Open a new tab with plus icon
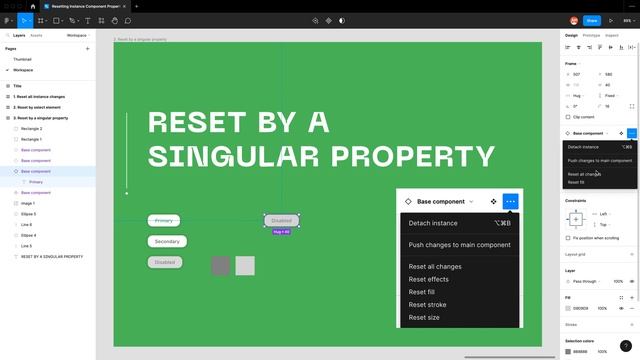 (x=137, y=7)
